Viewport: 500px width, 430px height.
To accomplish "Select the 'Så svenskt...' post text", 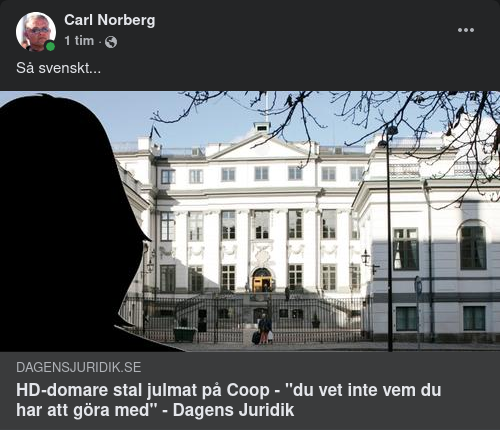I will click(x=58, y=68).
